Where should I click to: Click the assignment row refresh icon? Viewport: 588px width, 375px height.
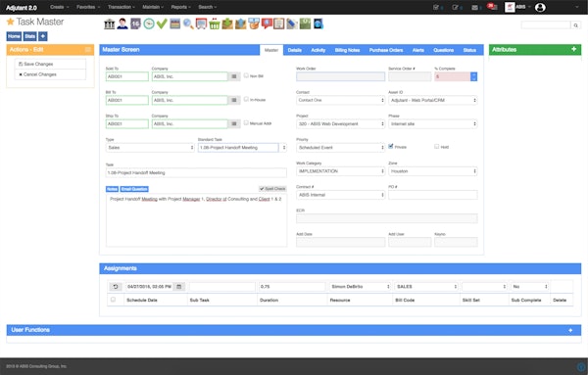tap(116, 287)
